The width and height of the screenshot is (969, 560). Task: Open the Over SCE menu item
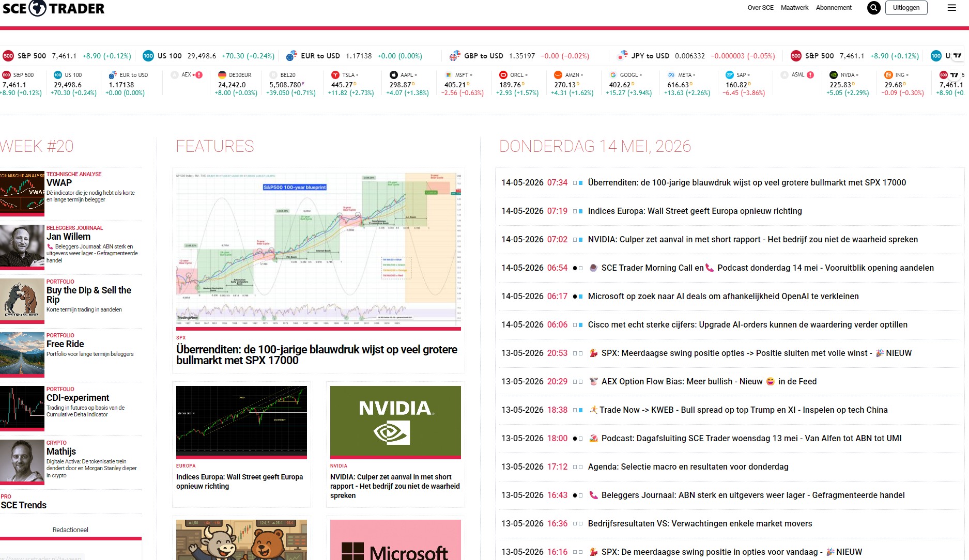click(x=760, y=8)
